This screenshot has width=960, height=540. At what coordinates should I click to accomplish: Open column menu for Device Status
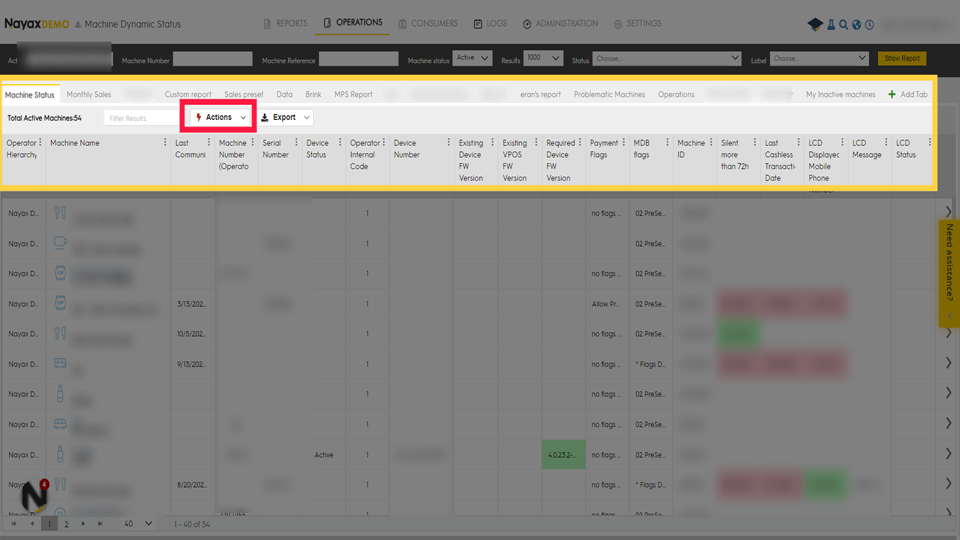(x=340, y=142)
